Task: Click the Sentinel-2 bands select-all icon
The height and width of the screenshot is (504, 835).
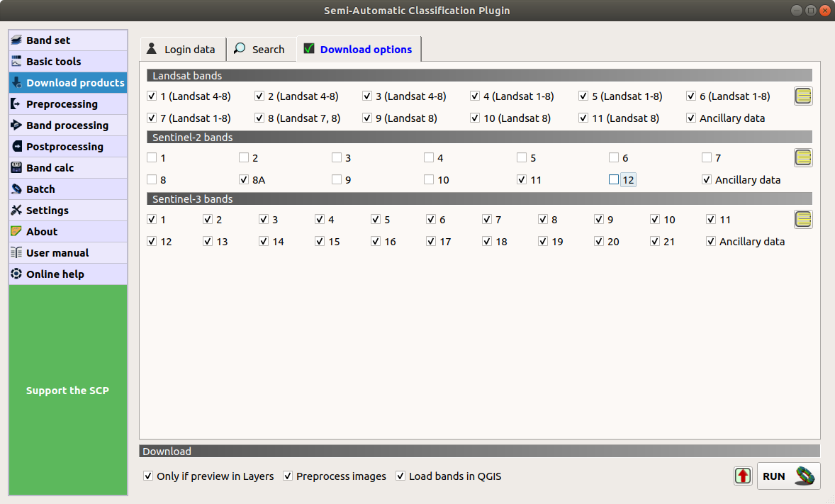Action: tap(803, 158)
